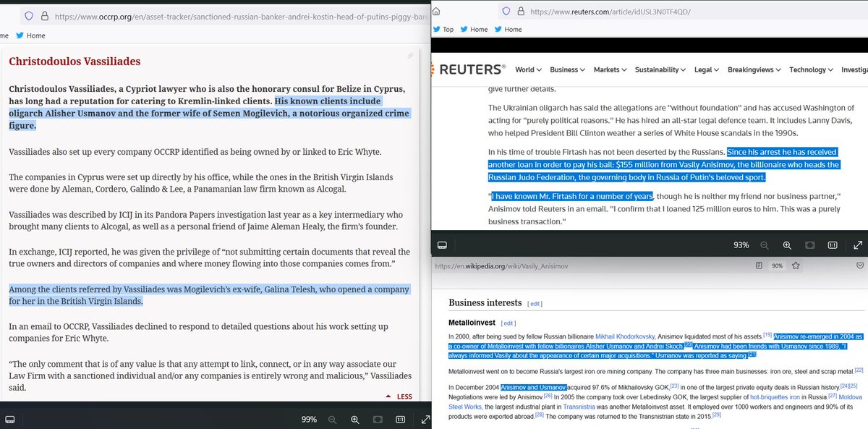Toggle reader view for the Vasily Anisimov page
The image size is (868, 429).
pos(759,266)
